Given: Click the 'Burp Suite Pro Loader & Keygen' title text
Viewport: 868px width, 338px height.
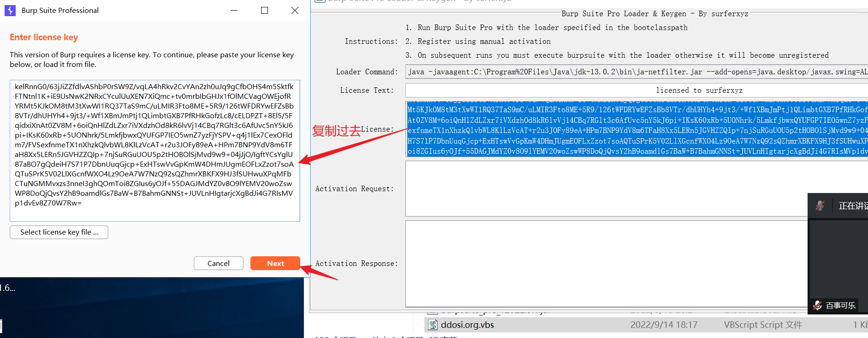Looking at the screenshot, I should [654, 14].
